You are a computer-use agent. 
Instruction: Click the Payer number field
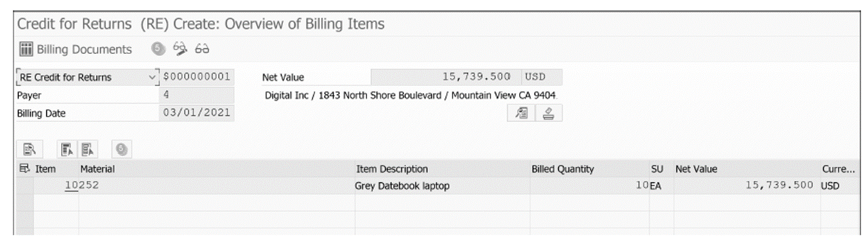click(197, 95)
